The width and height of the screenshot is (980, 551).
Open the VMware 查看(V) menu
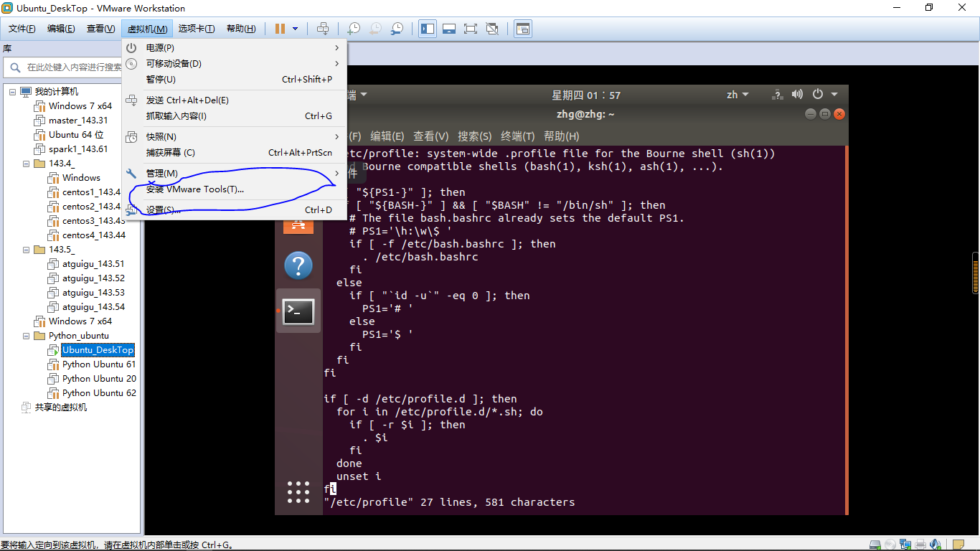click(x=100, y=29)
